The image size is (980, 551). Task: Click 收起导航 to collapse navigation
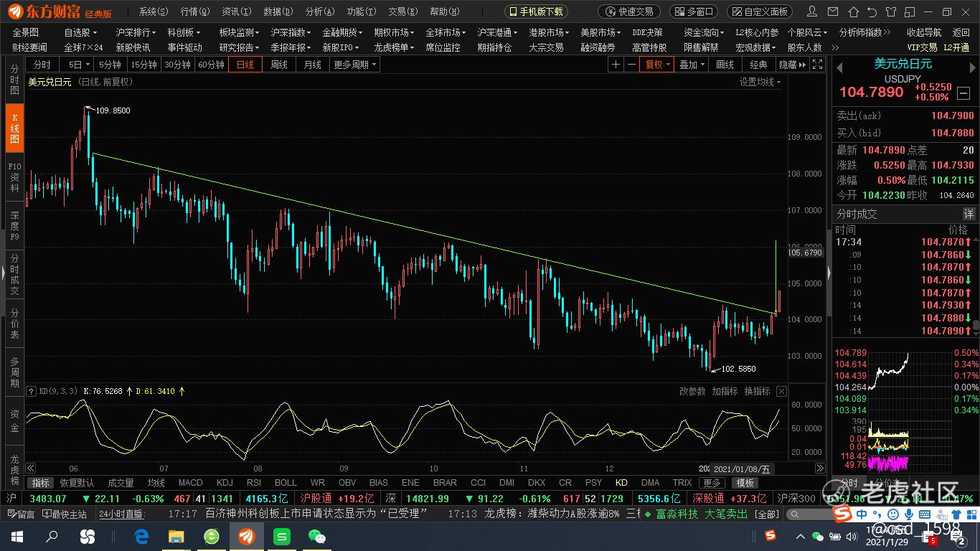[924, 32]
